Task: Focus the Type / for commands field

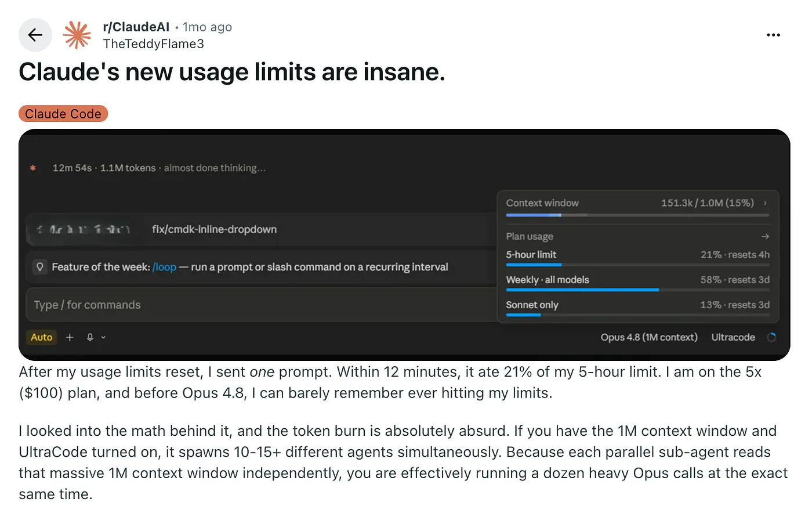Action: pos(261,305)
